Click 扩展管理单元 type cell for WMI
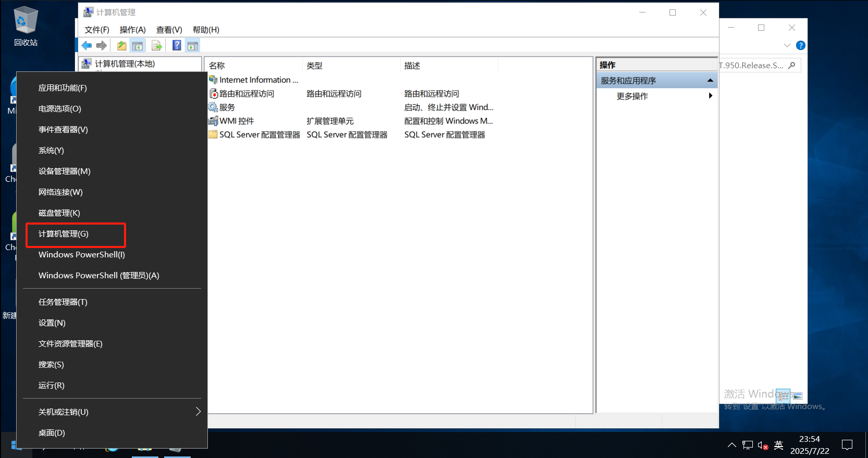868x458 pixels. (330, 121)
